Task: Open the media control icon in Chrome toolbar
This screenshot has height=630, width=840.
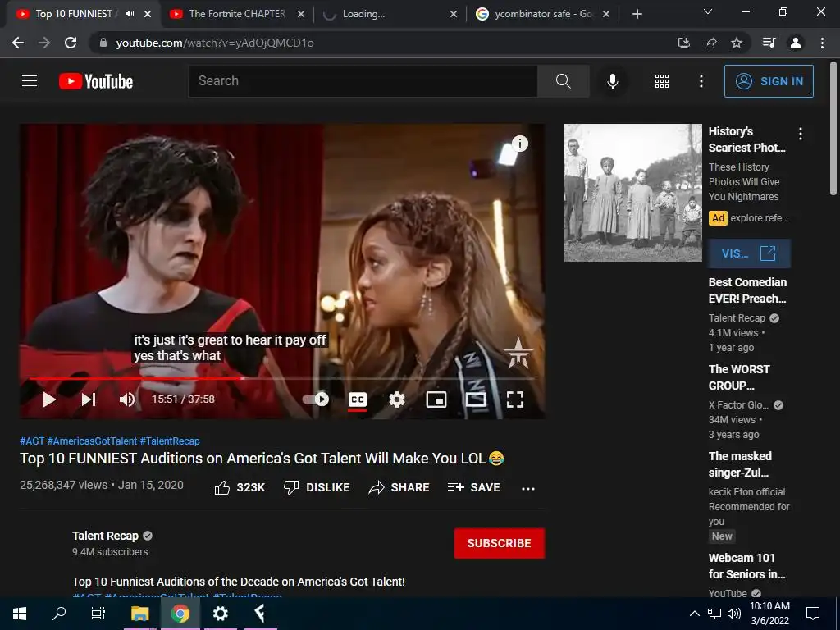Action: [769, 43]
